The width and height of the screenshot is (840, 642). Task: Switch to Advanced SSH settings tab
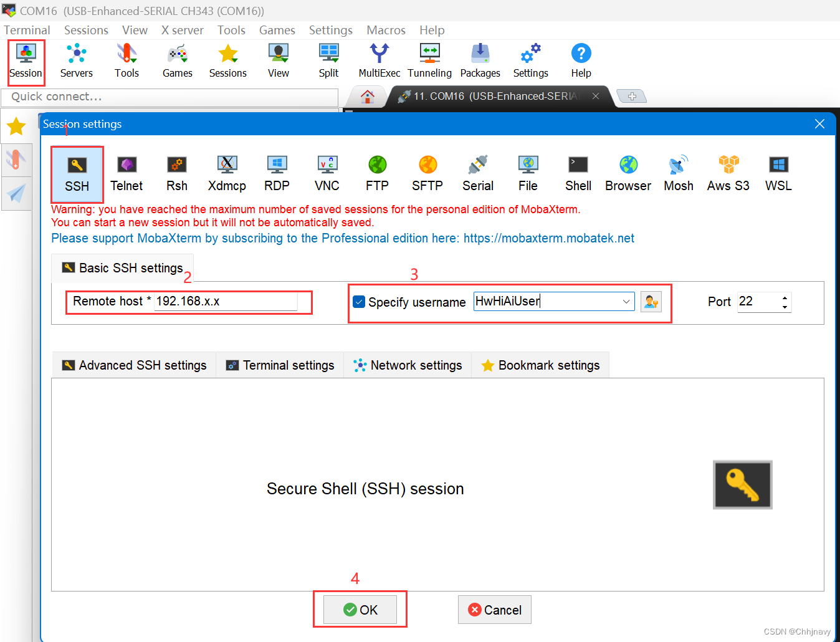(134, 365)
